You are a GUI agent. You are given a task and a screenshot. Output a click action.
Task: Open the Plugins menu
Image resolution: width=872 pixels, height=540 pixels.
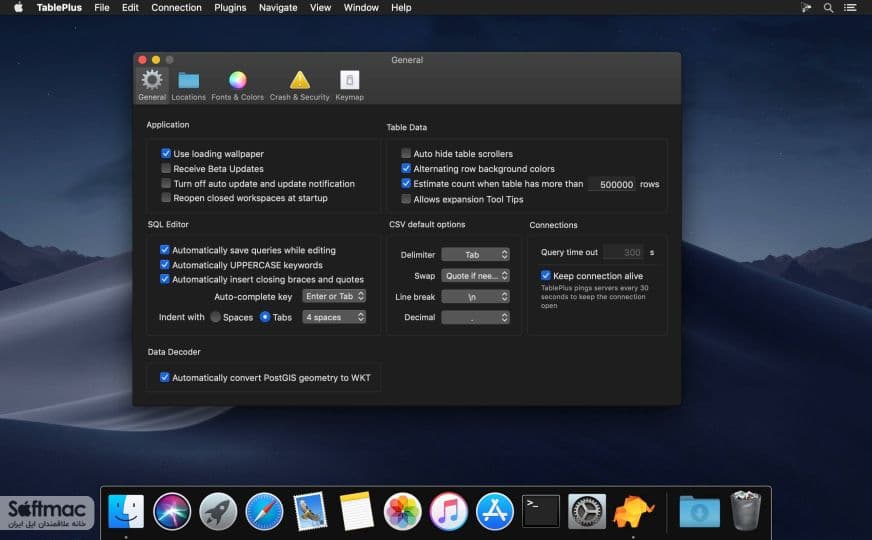(x=230, y=8)
